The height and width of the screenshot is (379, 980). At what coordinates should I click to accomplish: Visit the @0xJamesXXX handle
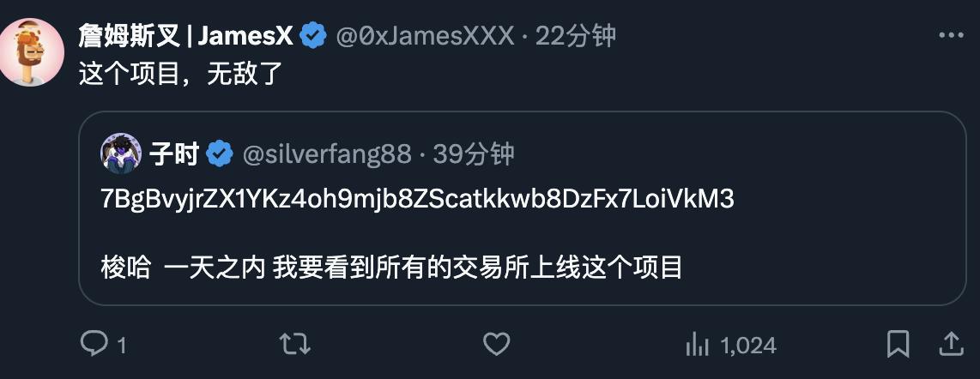tap(425, 36)
